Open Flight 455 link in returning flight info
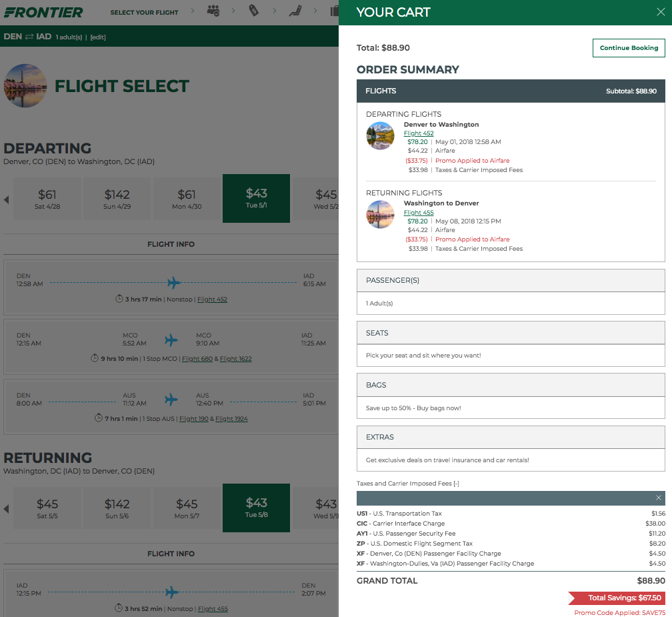This screenshot has height=617, width=672. [x=213, y=609]
